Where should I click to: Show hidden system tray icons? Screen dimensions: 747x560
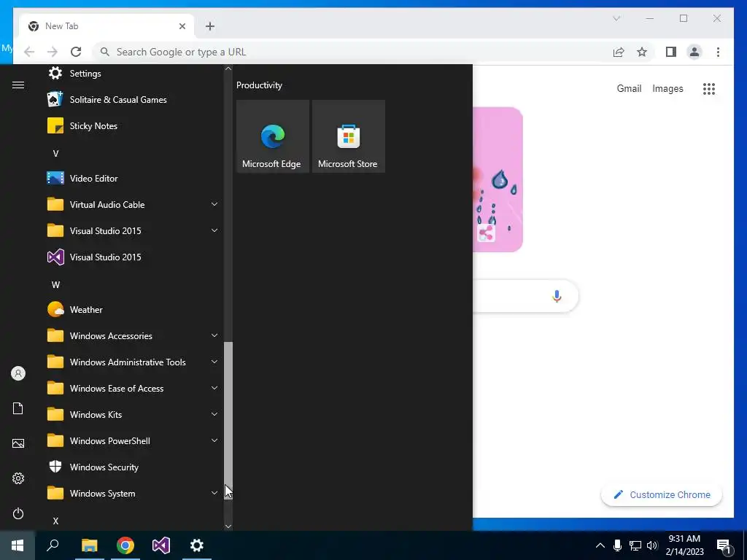tap(600, 545)
